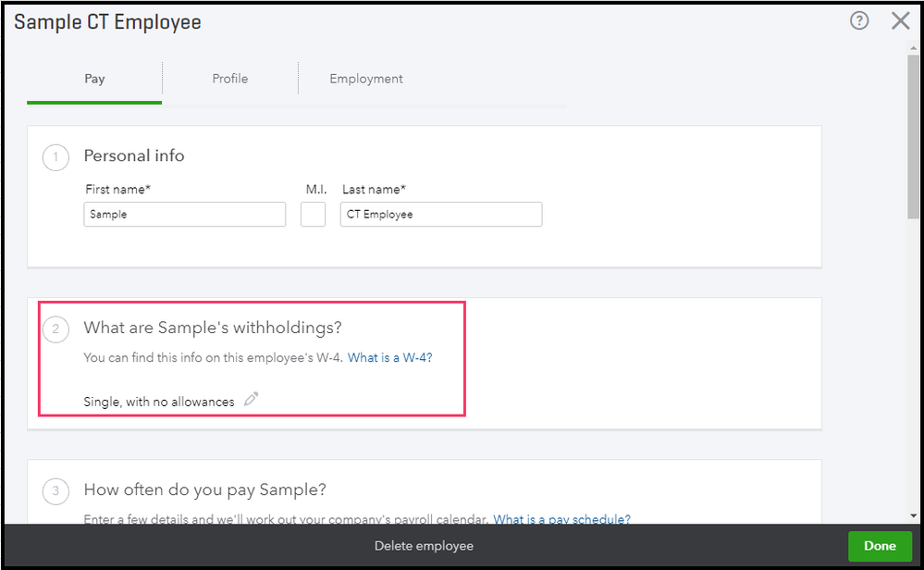Go to the Employment tab
The width and height of the screenshot is (924, 570).
366,79
